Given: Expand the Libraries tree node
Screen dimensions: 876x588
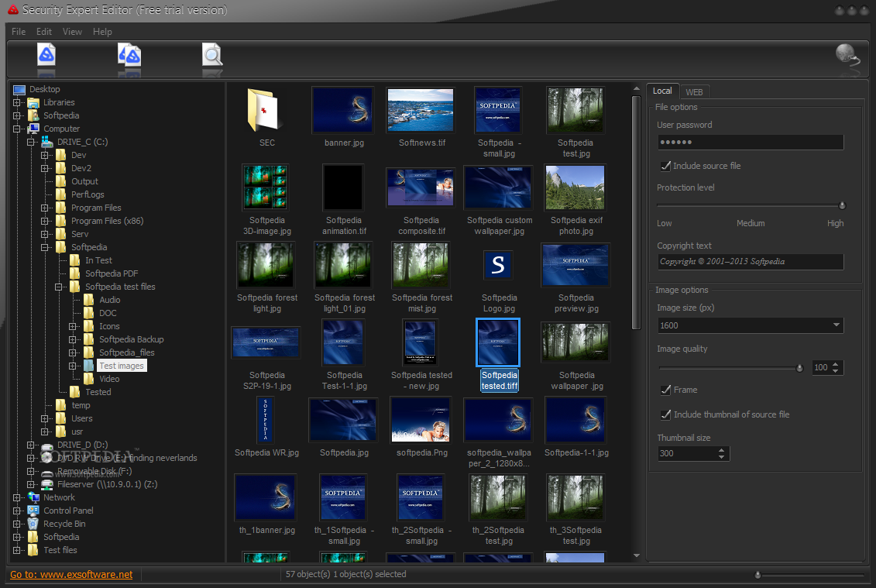Looking at the screenshot, I should pos(17,103).
